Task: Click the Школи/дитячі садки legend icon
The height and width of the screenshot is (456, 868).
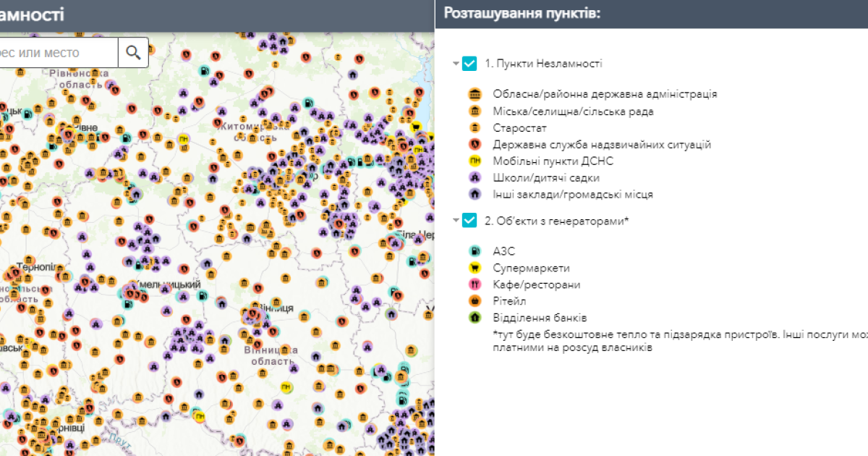Action: pyautogui.click(x=475, y=177)
